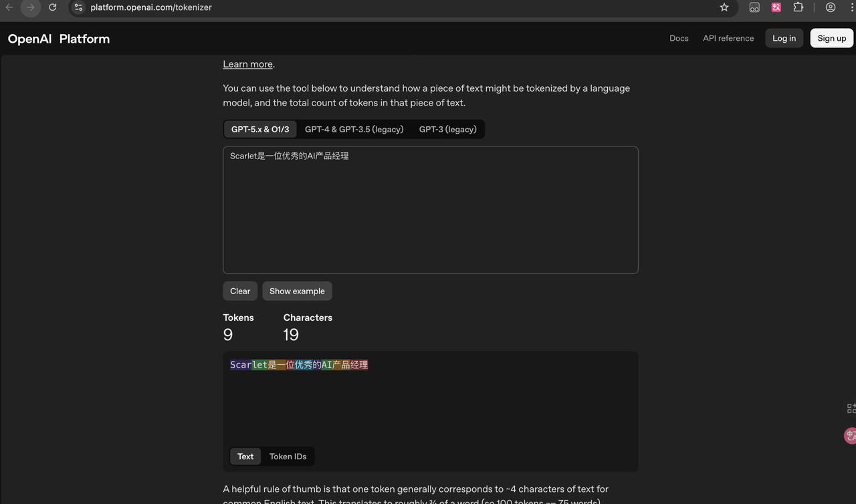The image size is (856, 504).
Task: Click the Characters label
Action: pyautogui.click(x=308, y=318)
